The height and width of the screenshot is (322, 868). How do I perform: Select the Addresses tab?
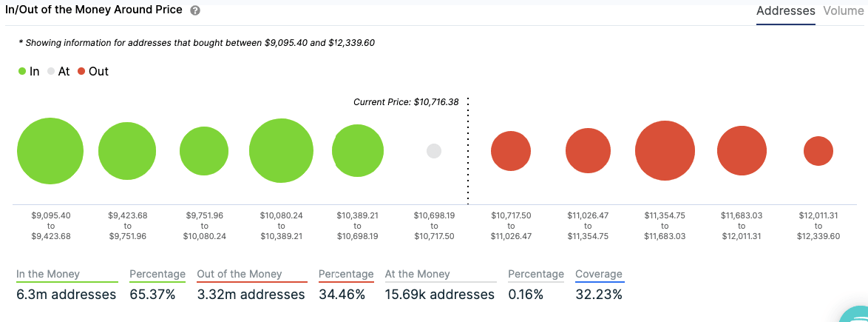tap(785, 11)
